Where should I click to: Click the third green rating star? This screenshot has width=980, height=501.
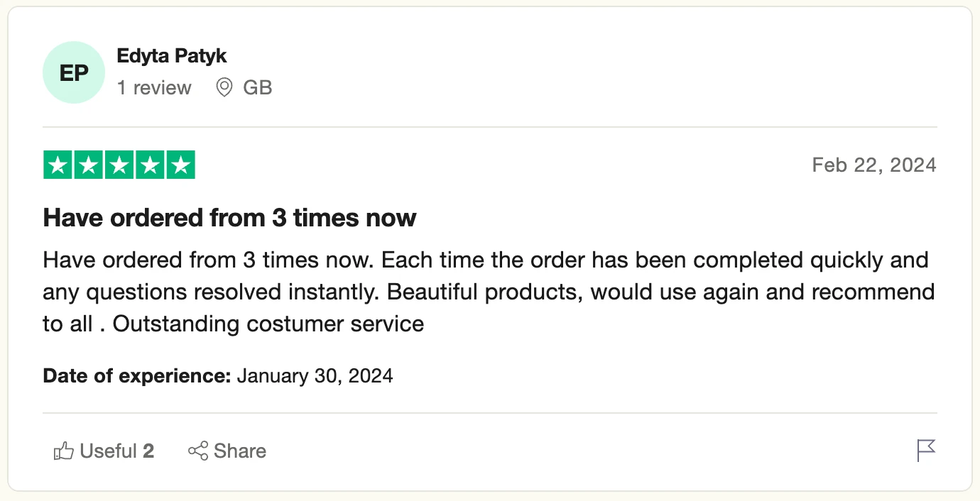pos(119,165)
